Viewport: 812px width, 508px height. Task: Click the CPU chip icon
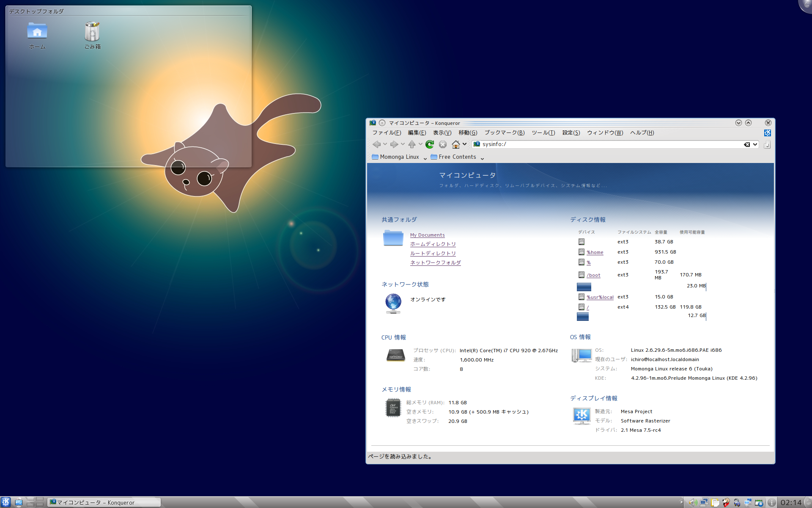(396, 355)
